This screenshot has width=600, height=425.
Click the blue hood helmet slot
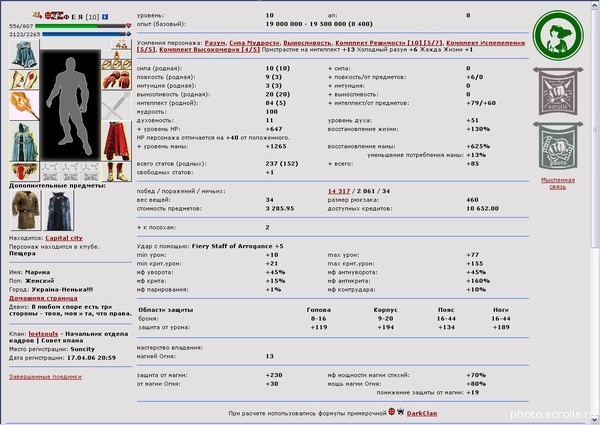coord(24,54)
